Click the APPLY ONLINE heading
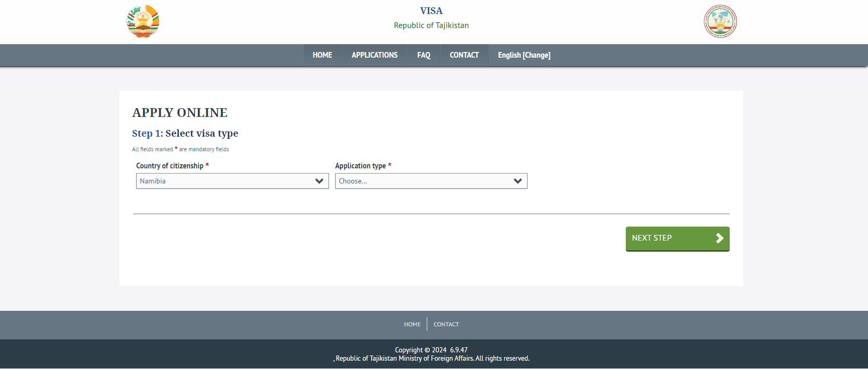Screen dimensions: 868x369 [180, 113]
